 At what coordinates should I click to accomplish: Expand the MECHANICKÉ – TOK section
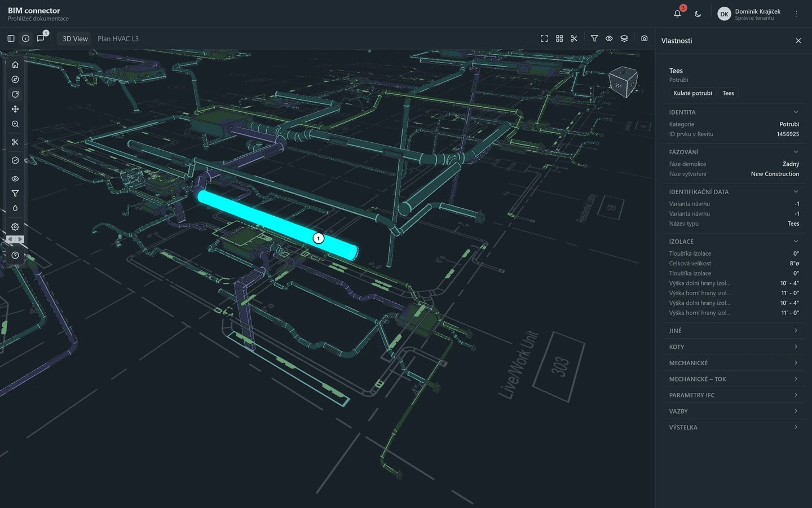tap(734, 379)
